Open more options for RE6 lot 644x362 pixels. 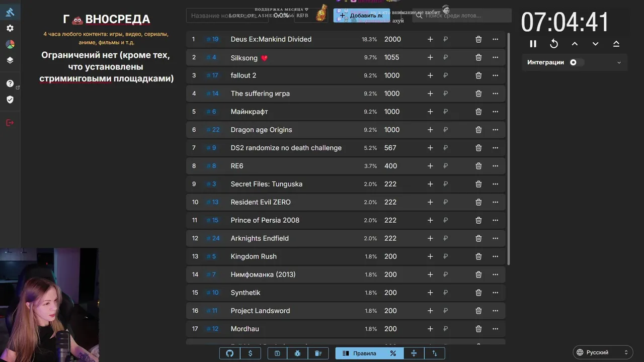(496, 166)
